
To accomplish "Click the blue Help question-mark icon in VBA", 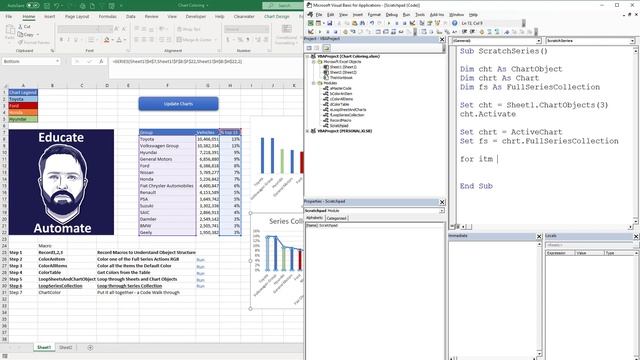I will point(454,23).
